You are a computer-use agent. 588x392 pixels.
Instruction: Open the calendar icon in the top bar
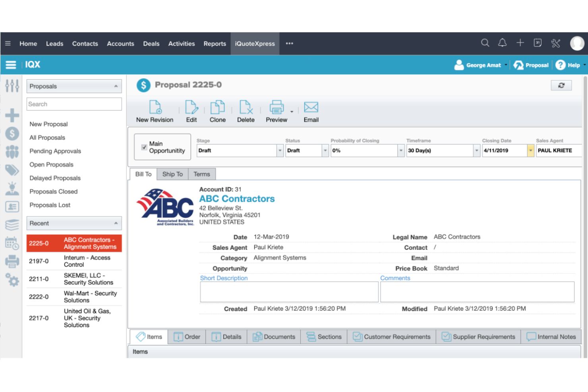pos(538,42)
